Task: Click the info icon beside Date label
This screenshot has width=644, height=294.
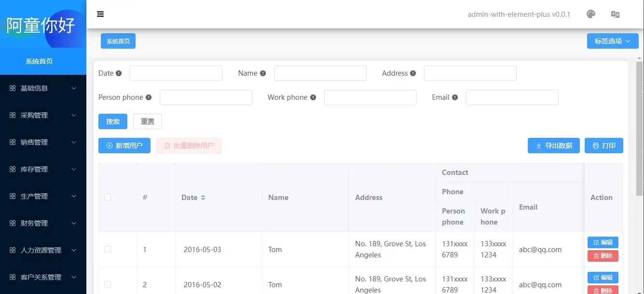Action: click(119, 73)
